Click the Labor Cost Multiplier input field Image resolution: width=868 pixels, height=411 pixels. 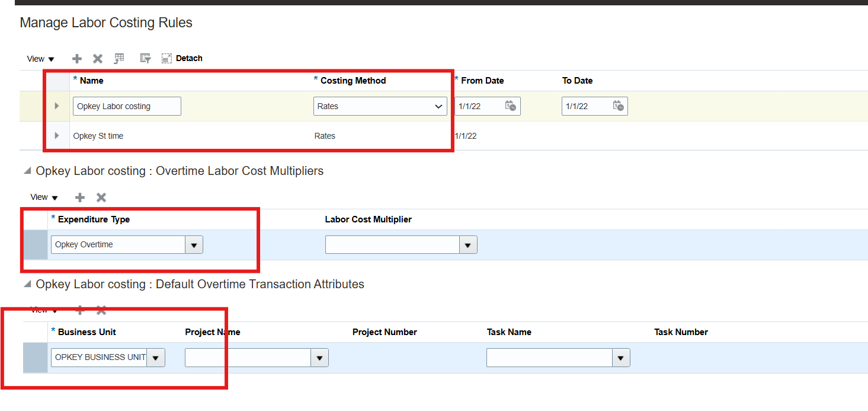pos(392,245)
